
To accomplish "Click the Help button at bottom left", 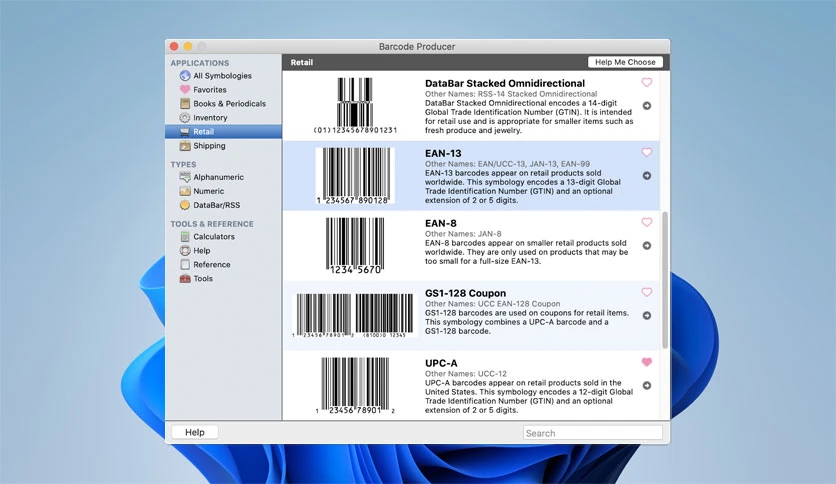I will (195, 432).
